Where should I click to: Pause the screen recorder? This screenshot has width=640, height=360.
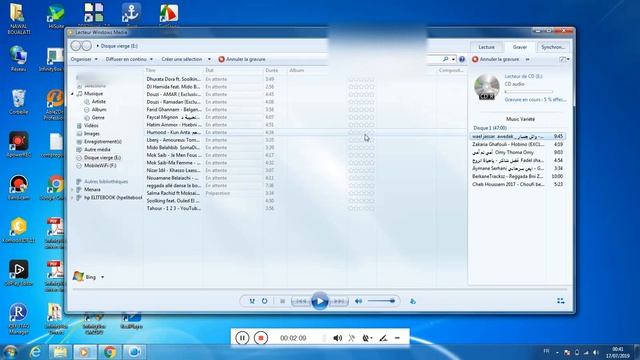[242, 338]
